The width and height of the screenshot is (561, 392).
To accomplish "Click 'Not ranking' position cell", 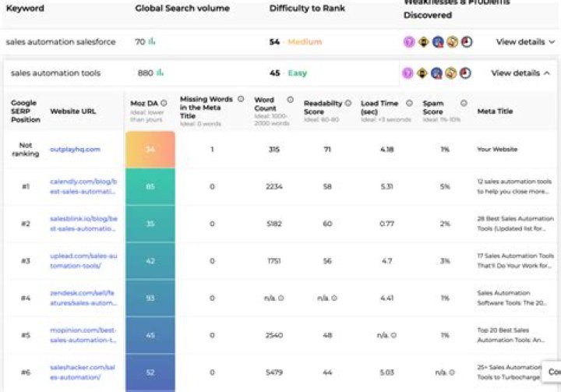I will 26,150.
